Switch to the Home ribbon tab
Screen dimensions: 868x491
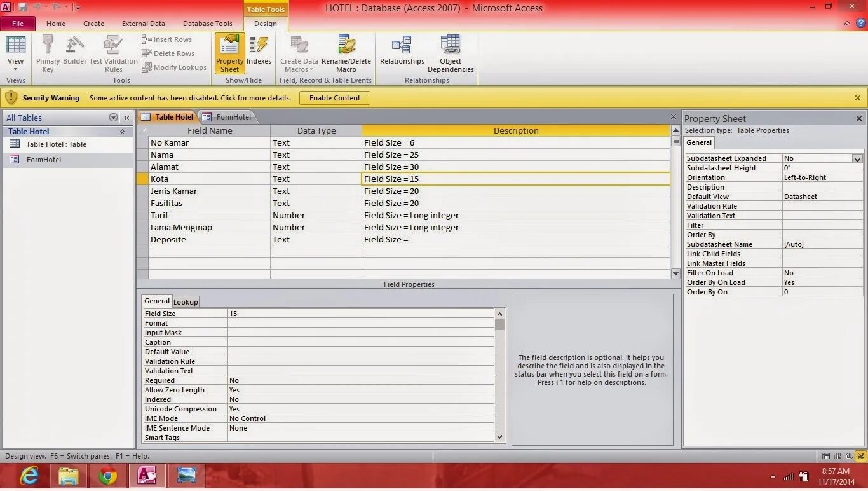pyautogui.click(x=55, y=24)
